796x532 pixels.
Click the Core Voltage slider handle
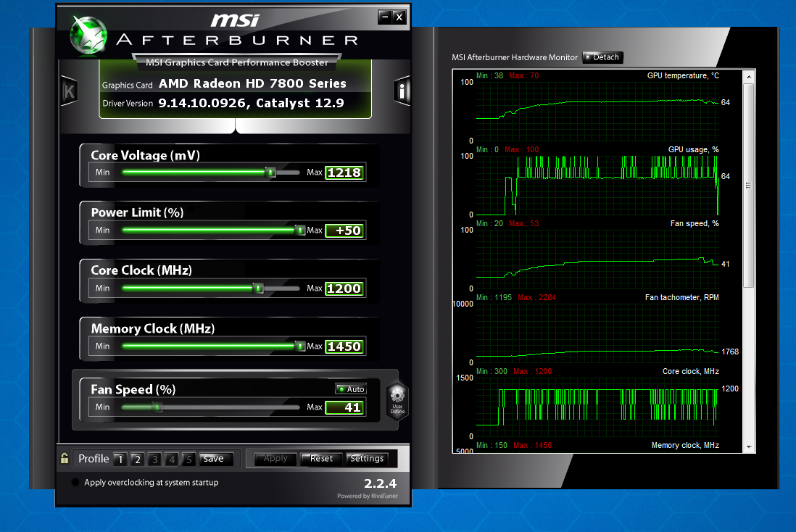[270, 173]
